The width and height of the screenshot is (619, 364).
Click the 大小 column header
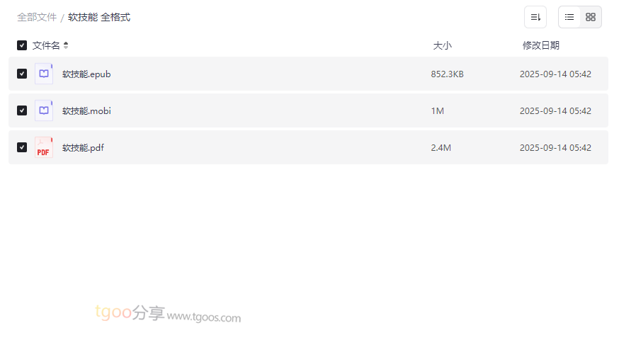(442, 45)
